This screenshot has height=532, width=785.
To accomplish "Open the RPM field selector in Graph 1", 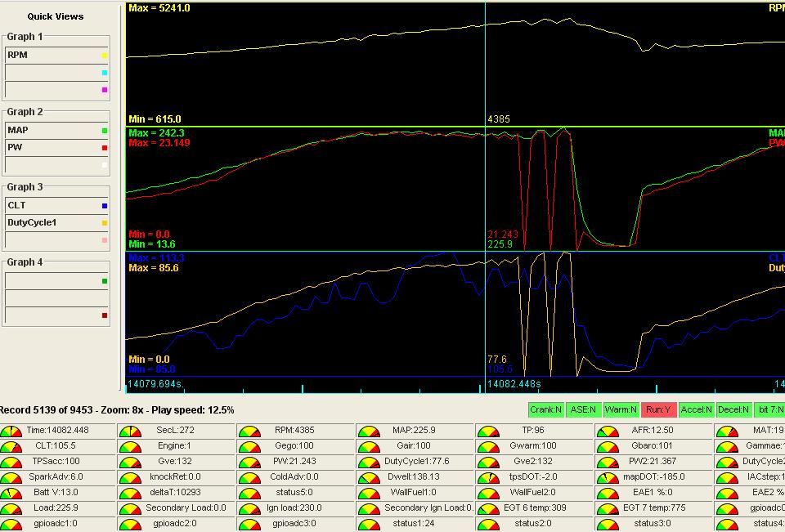I will click(x=51, y=56).
